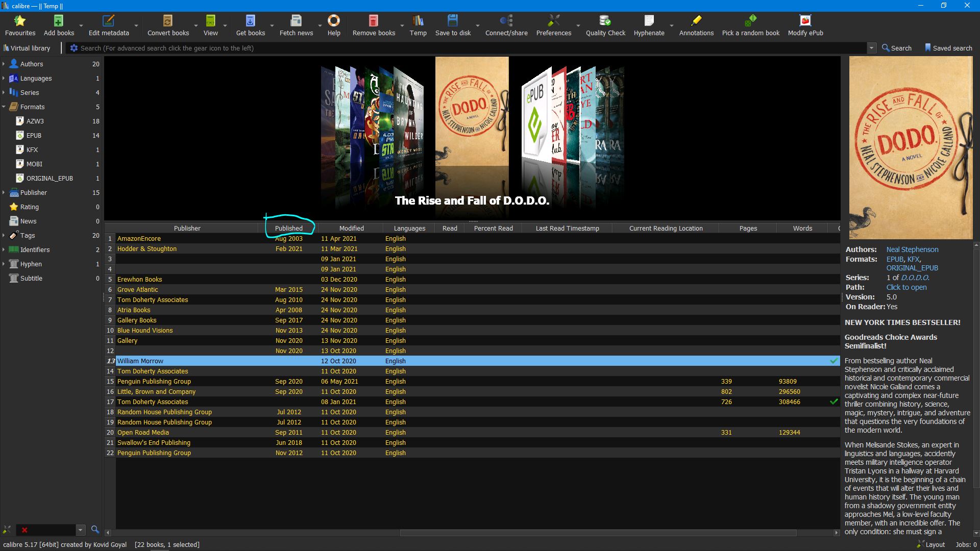Click the Add books toolbar icon

[x=58, y=21]
